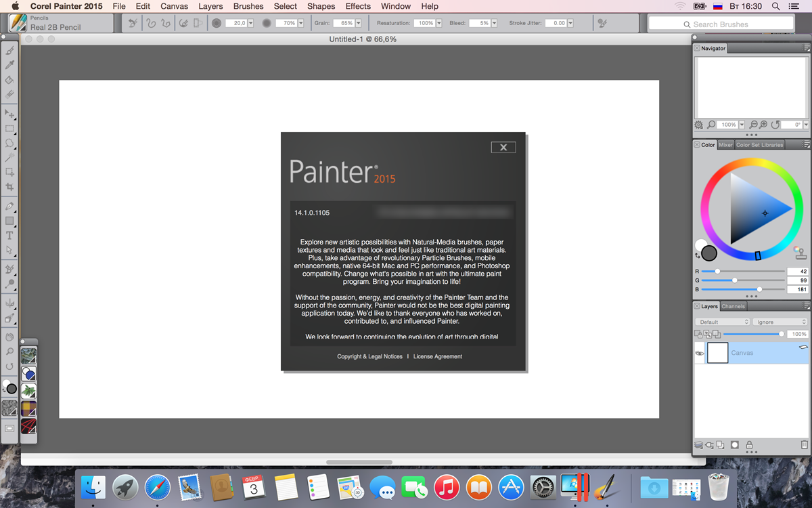
Task: Expand the Resaturation 100% dropdown
Action: pyautogui.click(x=438, y=23)
